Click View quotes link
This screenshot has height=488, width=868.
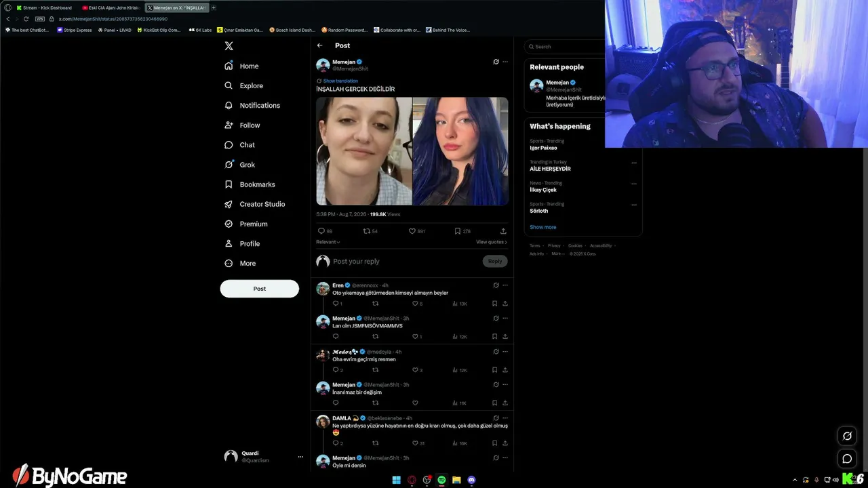(x=492, y=242)
